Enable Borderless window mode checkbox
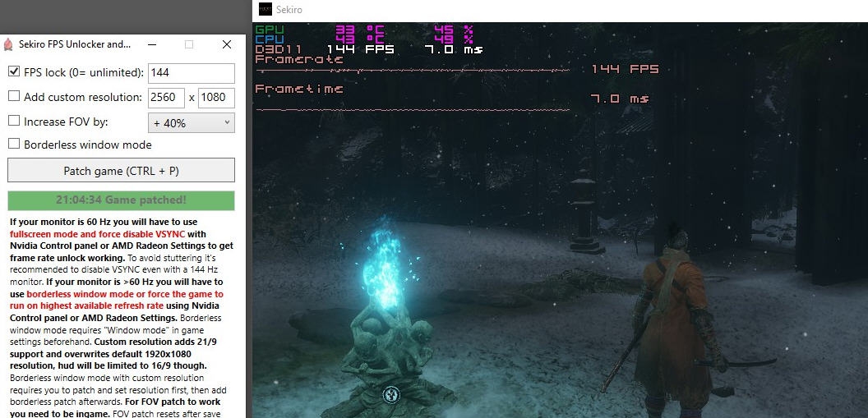 (x=14, y=144)
